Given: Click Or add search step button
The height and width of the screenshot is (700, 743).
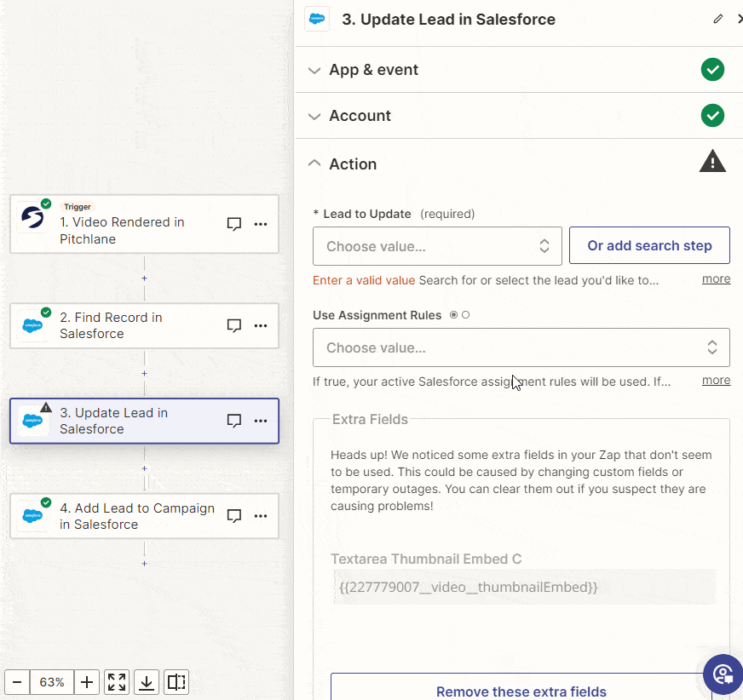Looking at the screenshot, I should click(649, 245).
